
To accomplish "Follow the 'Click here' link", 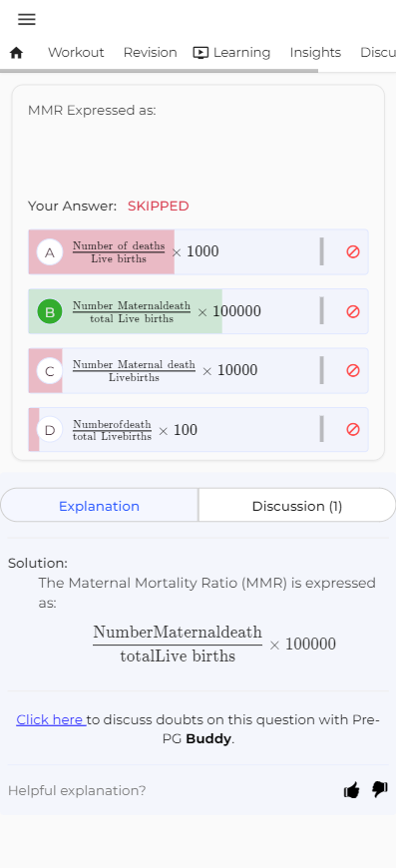I will click(51, 719).
